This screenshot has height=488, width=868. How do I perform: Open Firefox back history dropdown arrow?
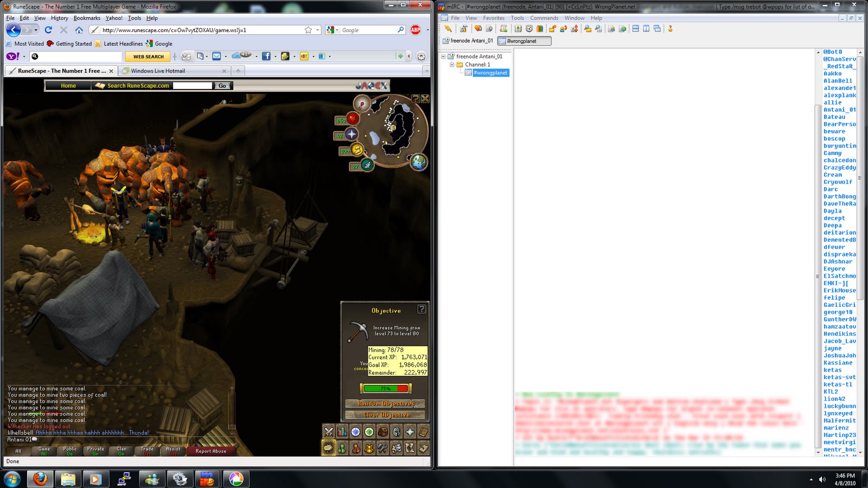(36, 30)
